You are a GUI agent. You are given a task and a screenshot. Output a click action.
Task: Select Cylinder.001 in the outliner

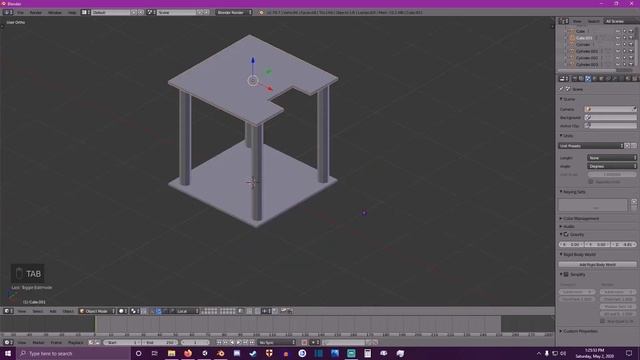tap(587, 51)
